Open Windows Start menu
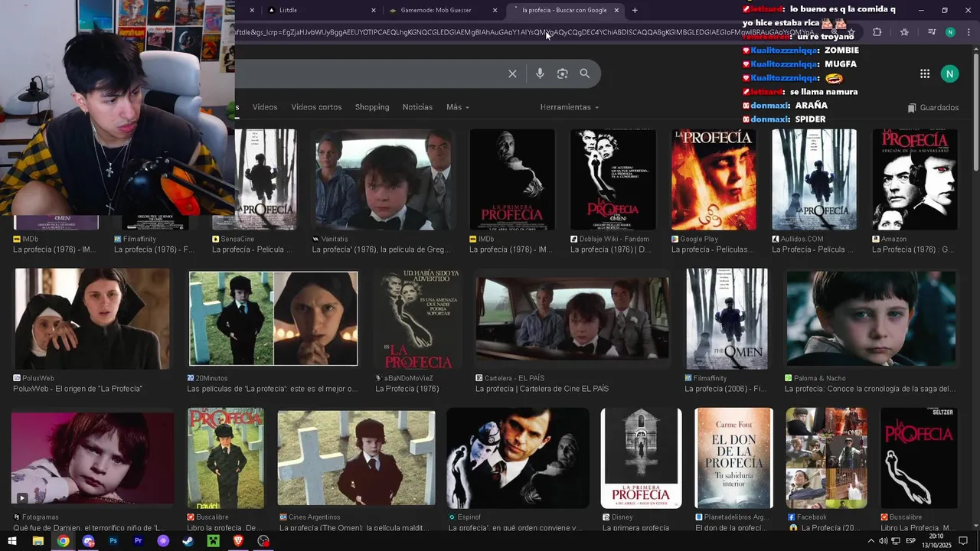Viewport: 980px width, 551px height. pyautogui.click(x=12, y=541)
